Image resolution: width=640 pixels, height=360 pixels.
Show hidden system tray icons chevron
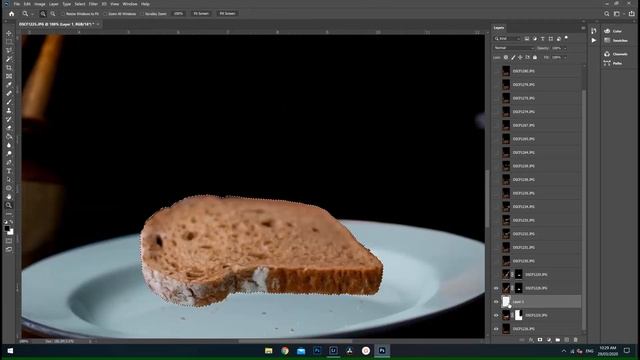point(564,351)
